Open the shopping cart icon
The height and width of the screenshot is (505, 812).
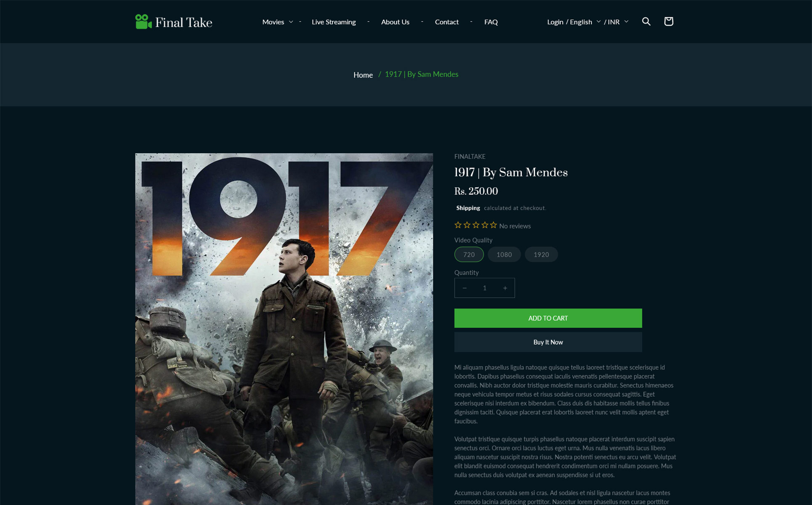pyautogui.click(x=669, y=21)
